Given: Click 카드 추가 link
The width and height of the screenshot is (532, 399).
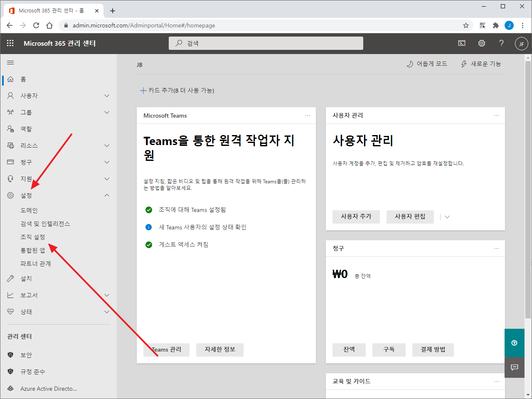Looking at the screenshot, I should (177, 90).
